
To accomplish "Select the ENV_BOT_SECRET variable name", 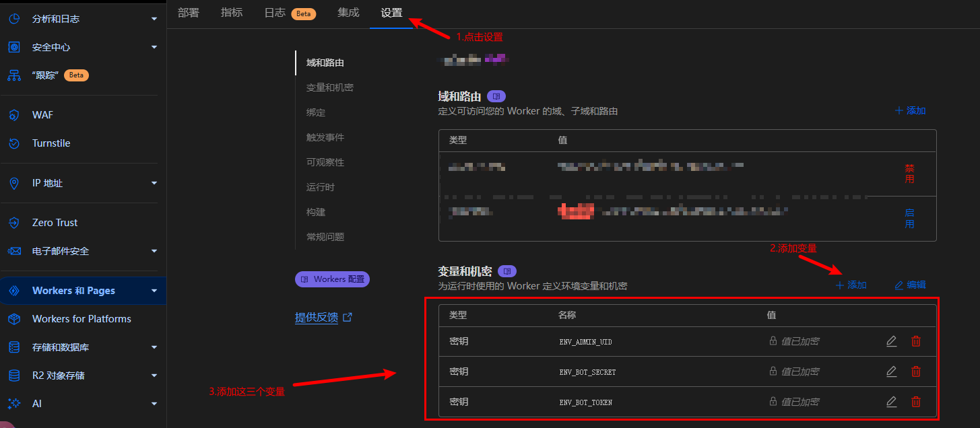I will (x=587, y=372).
